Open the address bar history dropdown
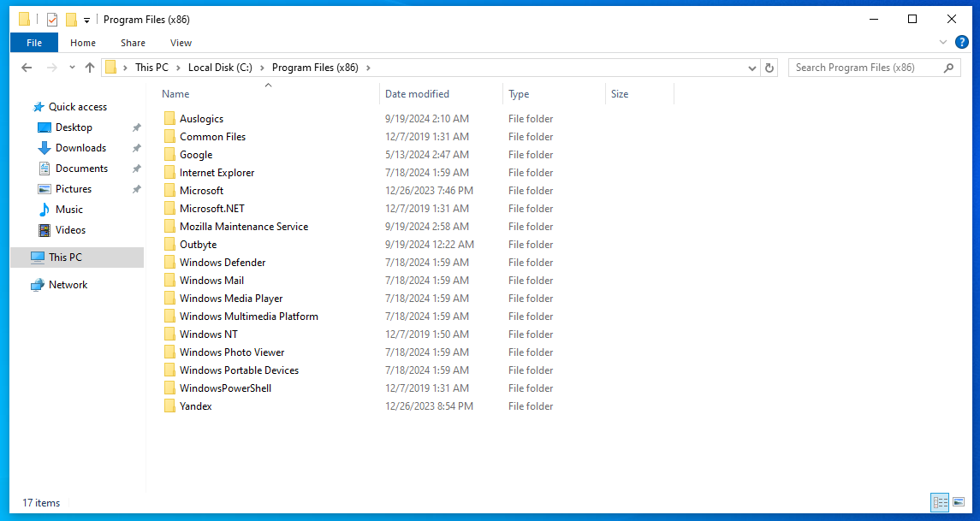This screenshot has width=980, height=521. [752, 68]
